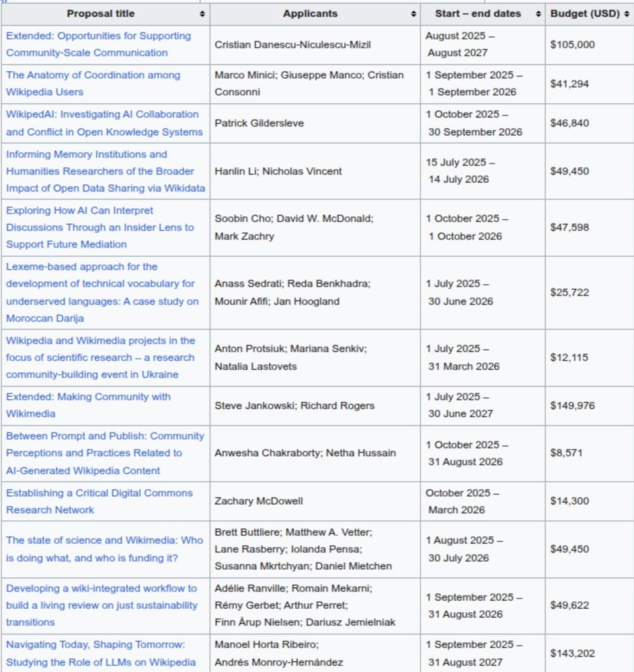This screenshot has height=672, width=634.
Task: Select date cell October 2025 – March 2026
Action: click(x=483, y=501)
